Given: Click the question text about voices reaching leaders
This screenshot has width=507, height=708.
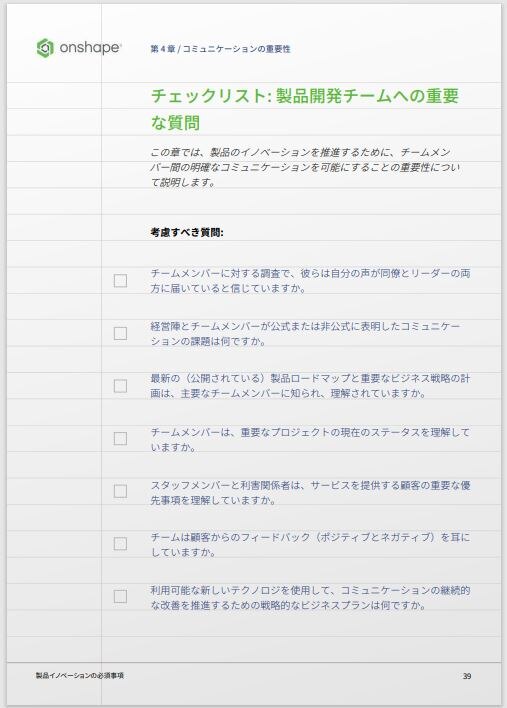Looking at the screenshot, I should pyautogui.click(x=310, y=280).
